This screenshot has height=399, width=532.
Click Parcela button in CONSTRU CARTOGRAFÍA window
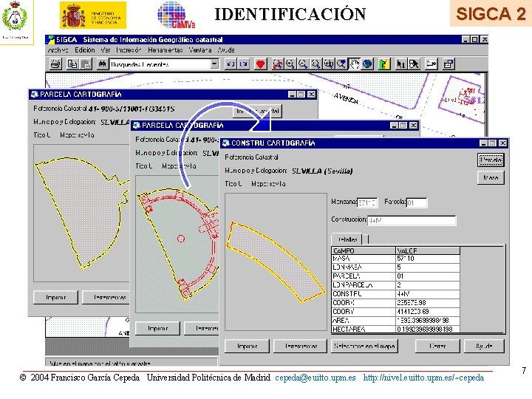pyautogui.click(x=491, y=160)
